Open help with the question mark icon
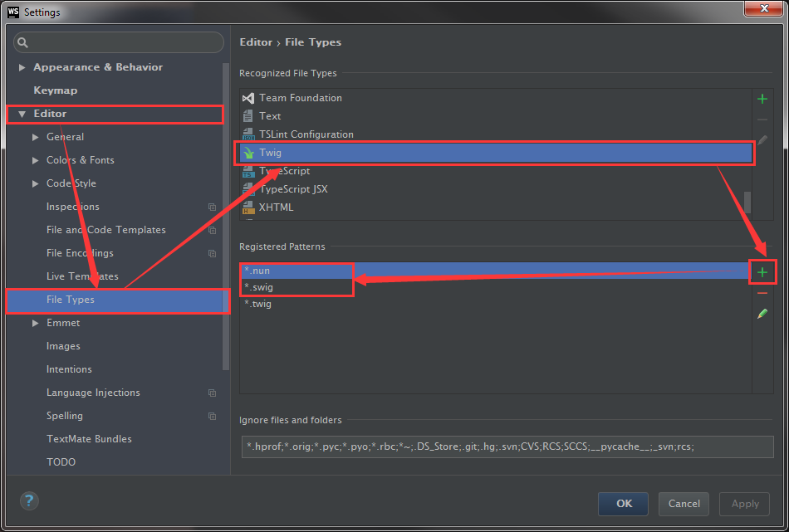This screenshot has height=532, width=789. click(x=29, y=500)
